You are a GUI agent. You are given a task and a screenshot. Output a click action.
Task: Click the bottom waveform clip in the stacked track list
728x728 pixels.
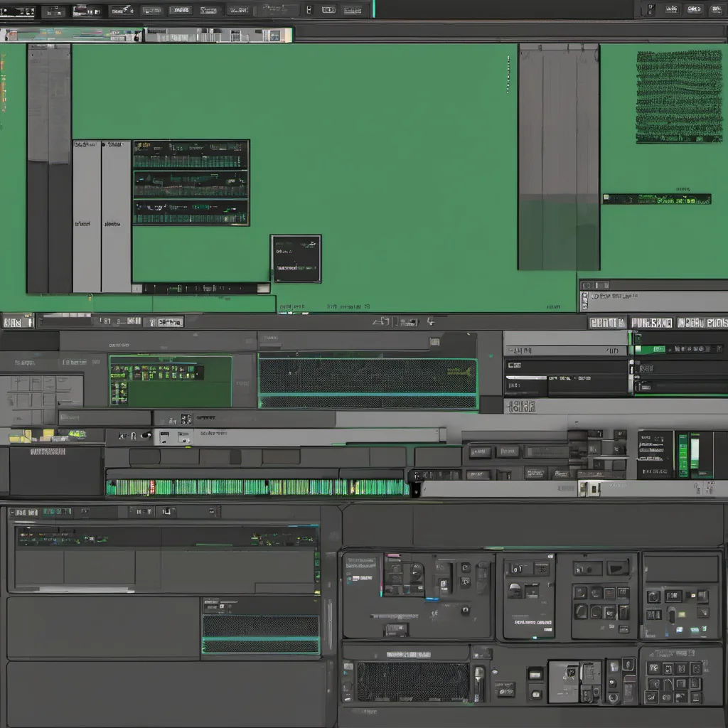[x=191, y=212]
